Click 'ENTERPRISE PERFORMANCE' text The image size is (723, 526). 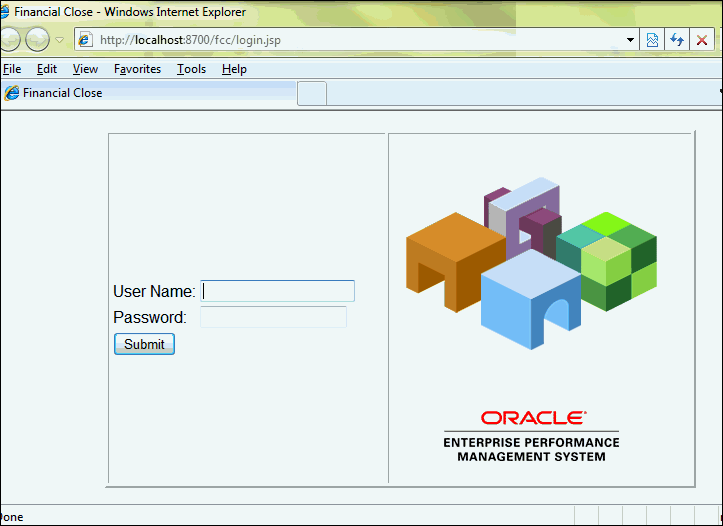click(531, 443)
